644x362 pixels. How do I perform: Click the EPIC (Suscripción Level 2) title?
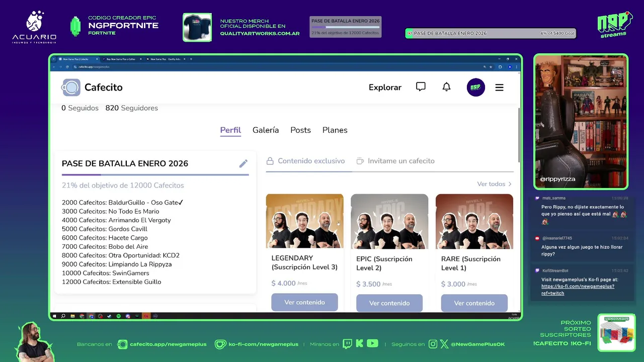(384, 263)
